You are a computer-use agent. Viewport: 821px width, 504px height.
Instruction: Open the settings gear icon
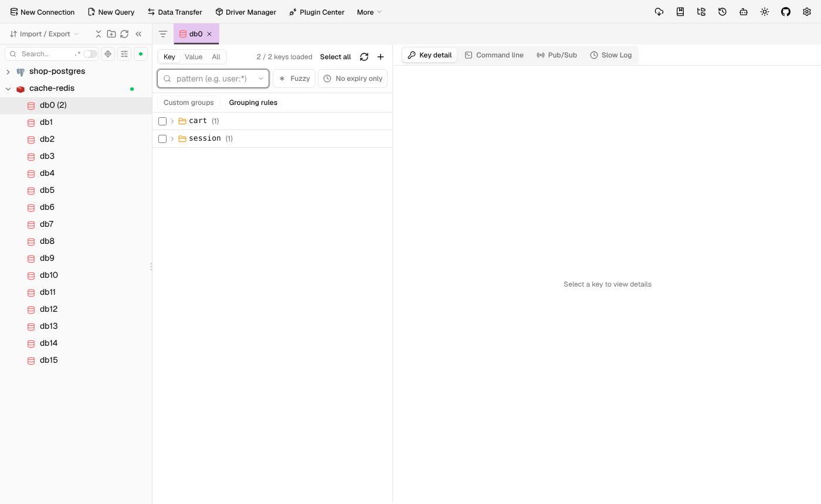click(807, 12)
